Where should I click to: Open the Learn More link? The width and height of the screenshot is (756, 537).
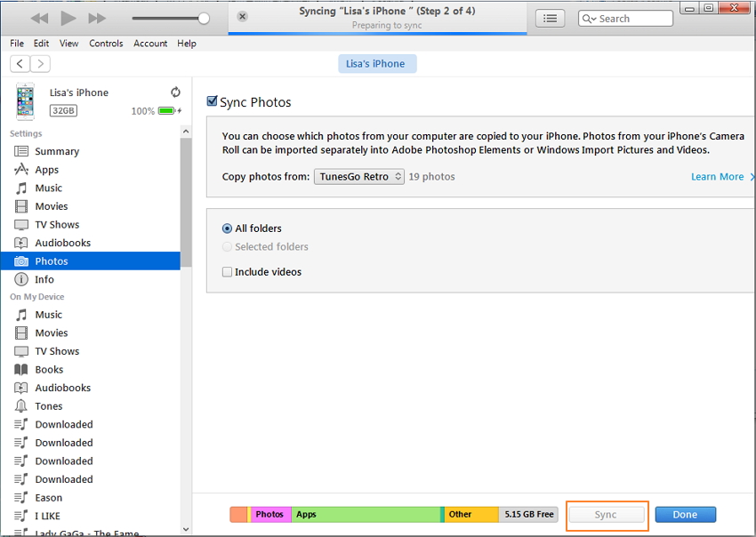pyautogui.click(x=717, y=177)
